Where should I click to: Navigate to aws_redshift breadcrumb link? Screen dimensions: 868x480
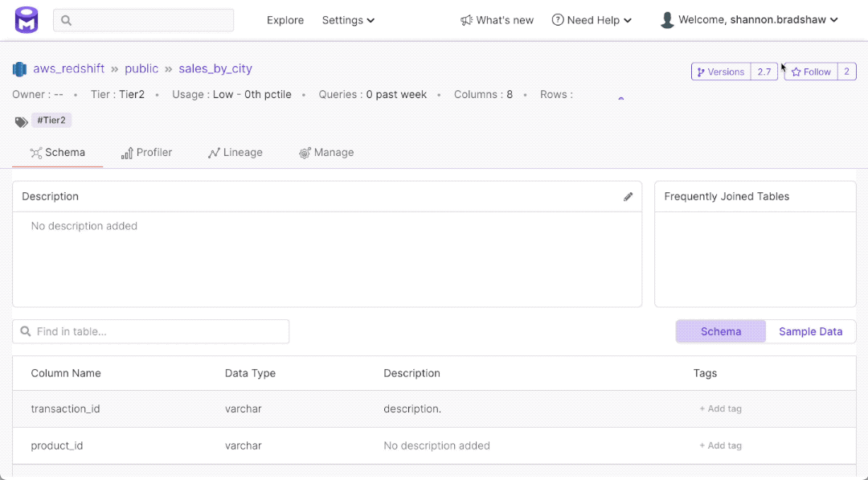click(69, 69)
